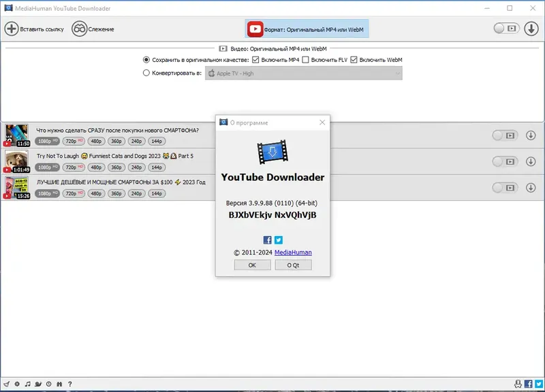Close the О программе dialog
The image size is (545, 392).
tap(322, 122)
